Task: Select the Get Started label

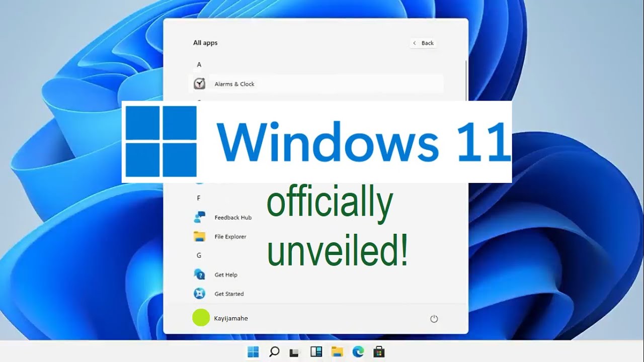Action: [229, 294]
